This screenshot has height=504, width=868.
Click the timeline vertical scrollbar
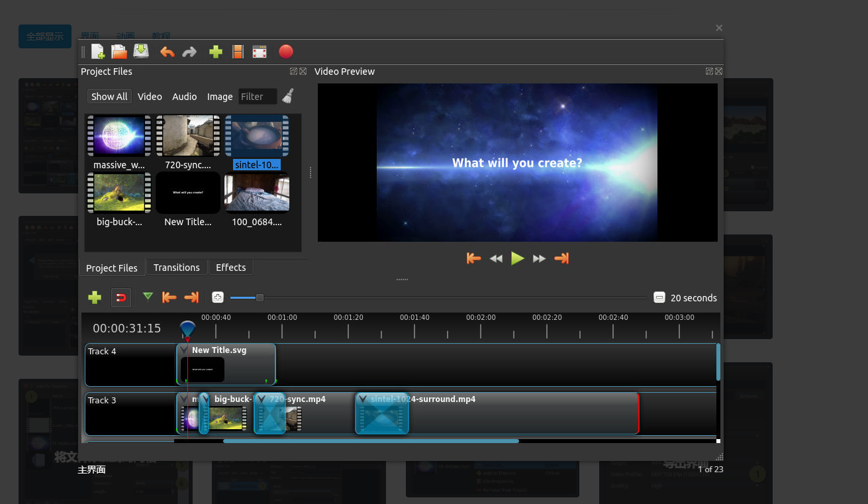pyautogui.click(x=718, y=362)
